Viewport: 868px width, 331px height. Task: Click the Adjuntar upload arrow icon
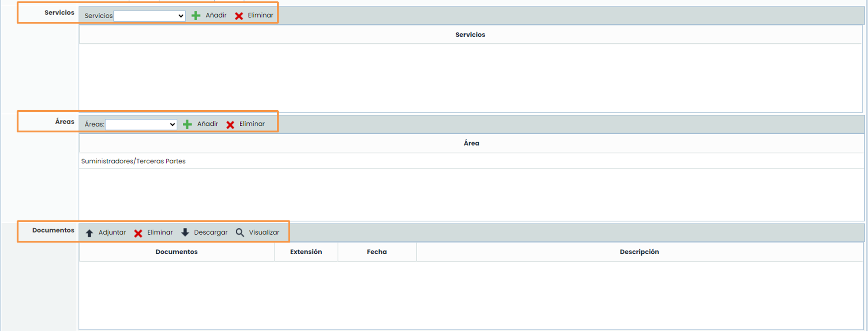89,233
